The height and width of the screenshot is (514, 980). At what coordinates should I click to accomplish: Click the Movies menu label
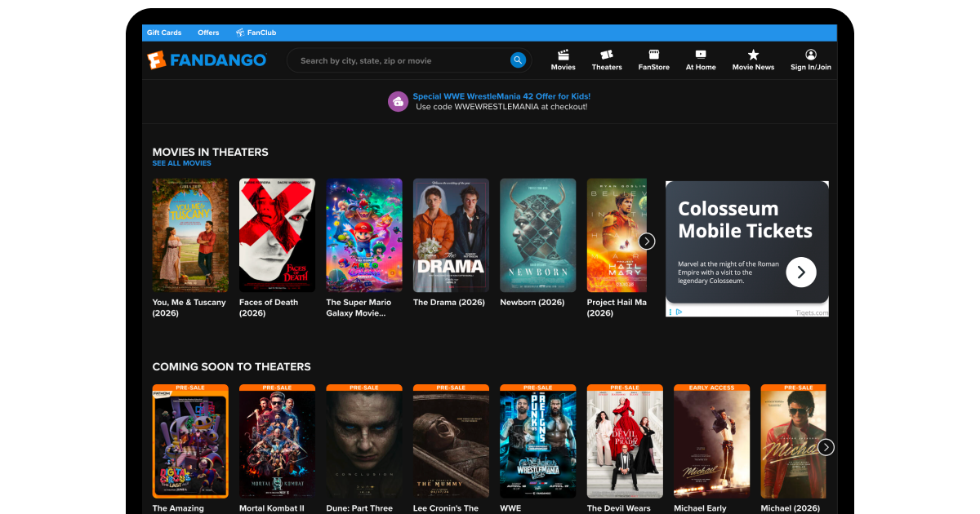pyautogui.click(x=563, y=68)
